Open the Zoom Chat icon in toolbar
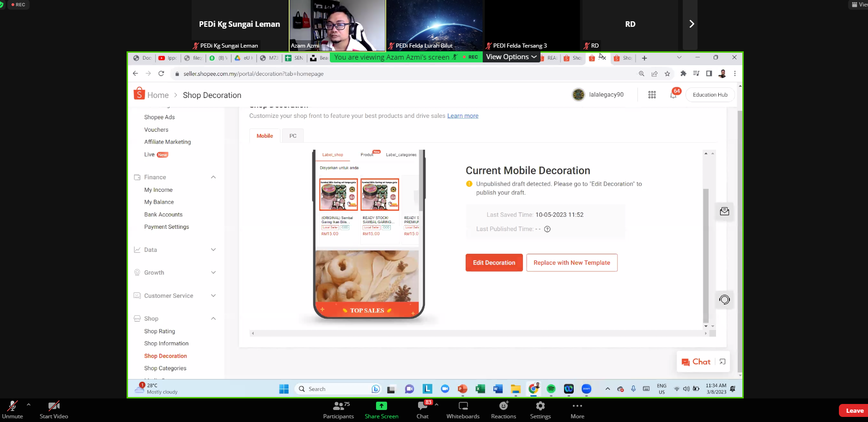Screen dimensions: 868x422 pos(422,406)
